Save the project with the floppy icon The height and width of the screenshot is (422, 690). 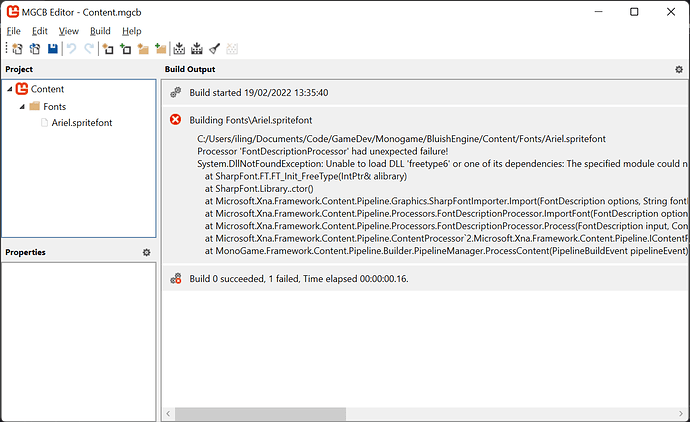[x=53, y=49]
